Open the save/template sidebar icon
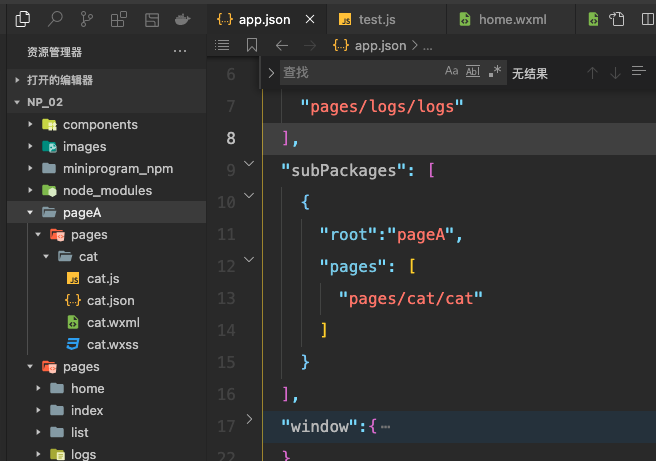Image resolution: width=656 pixels, height=461 pixels. (151, 20)
